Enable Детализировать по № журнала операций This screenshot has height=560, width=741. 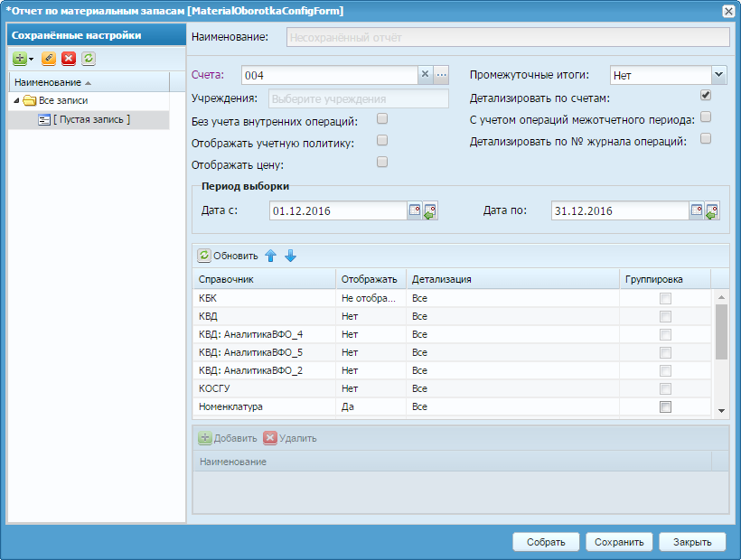[706, 138]
